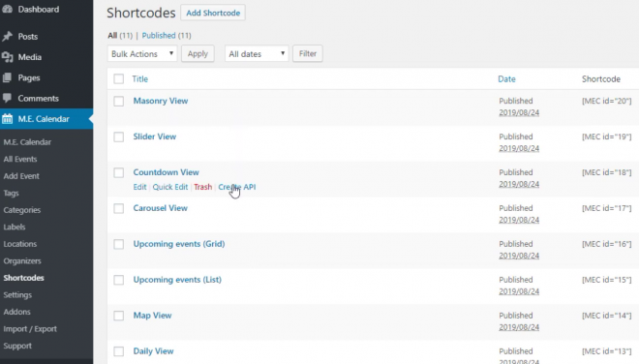Open the Bulk Actions dropdown
Screen dimensions: 639x364
(x=142, y=54)
